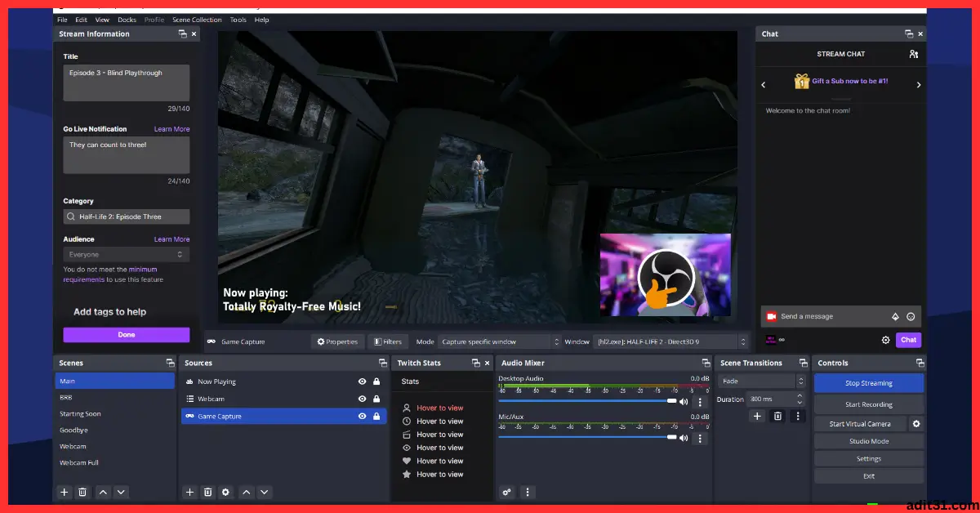Delete the selected source using trash icon
Image resolution: width=980 pixels, height=513 pixels.
[208, 492]
